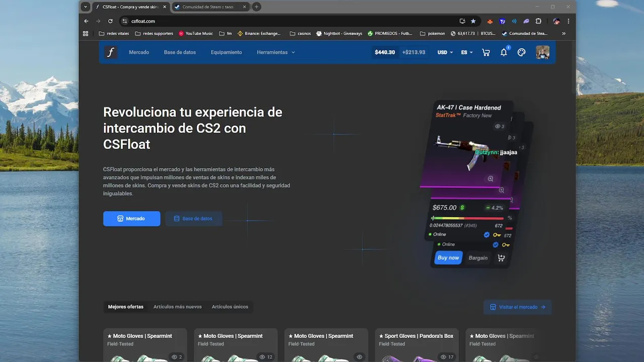
Task: Click the add-to-cart icon on AK-47 card
Action: (501, 258)
